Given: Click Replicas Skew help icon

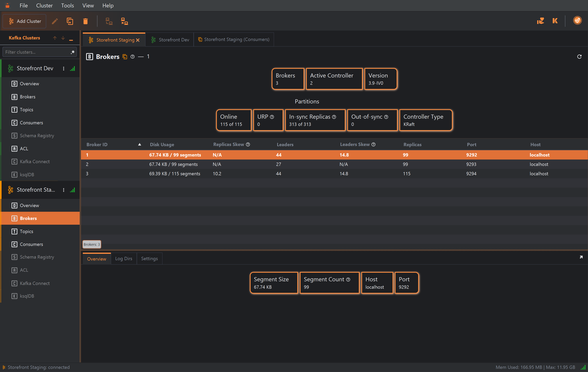Looking at the screenshot, I should [248, 144].
